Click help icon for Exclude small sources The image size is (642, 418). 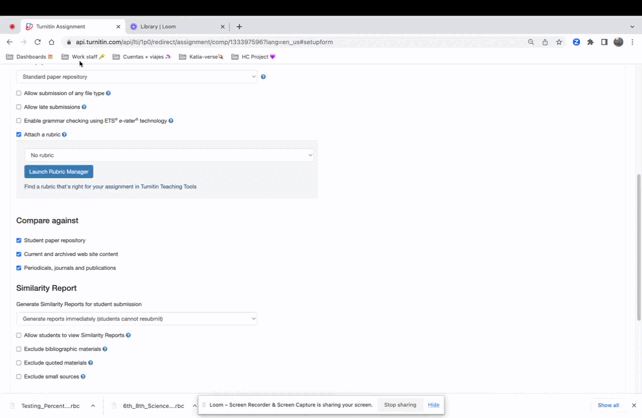pos(83,377)
